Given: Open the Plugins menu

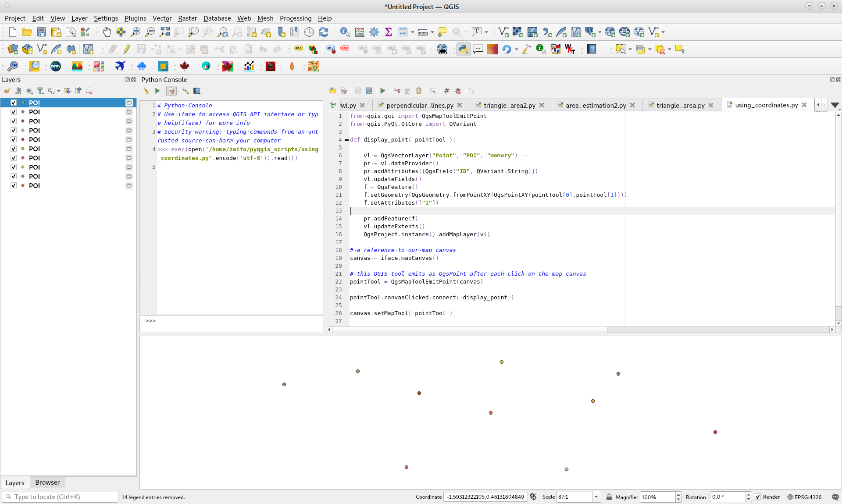Looking at the screenshot, I should [x=135, y=18].
